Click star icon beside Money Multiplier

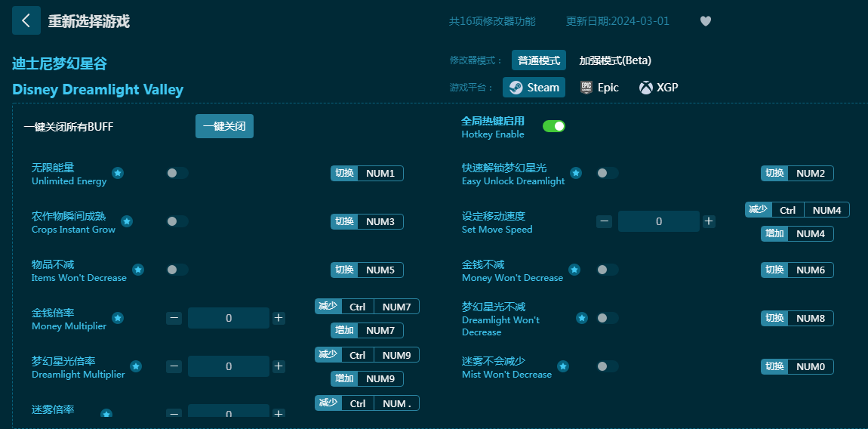pos(117,318)
